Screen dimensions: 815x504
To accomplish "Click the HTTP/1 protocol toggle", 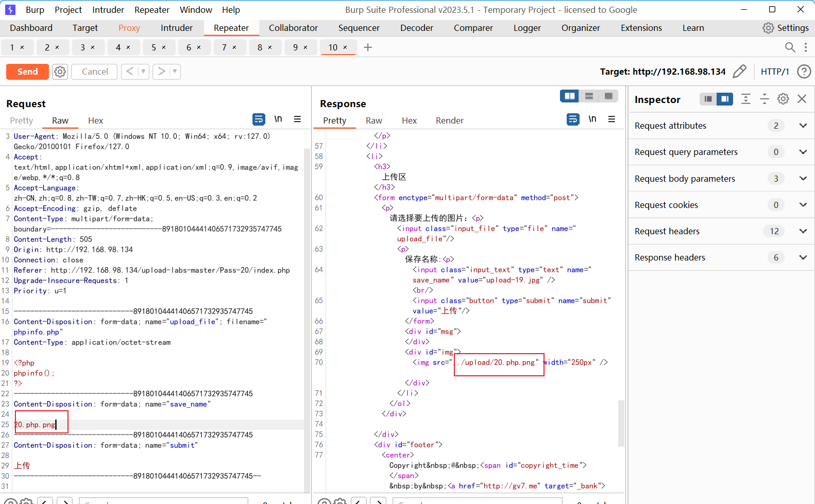I will 775,72.
